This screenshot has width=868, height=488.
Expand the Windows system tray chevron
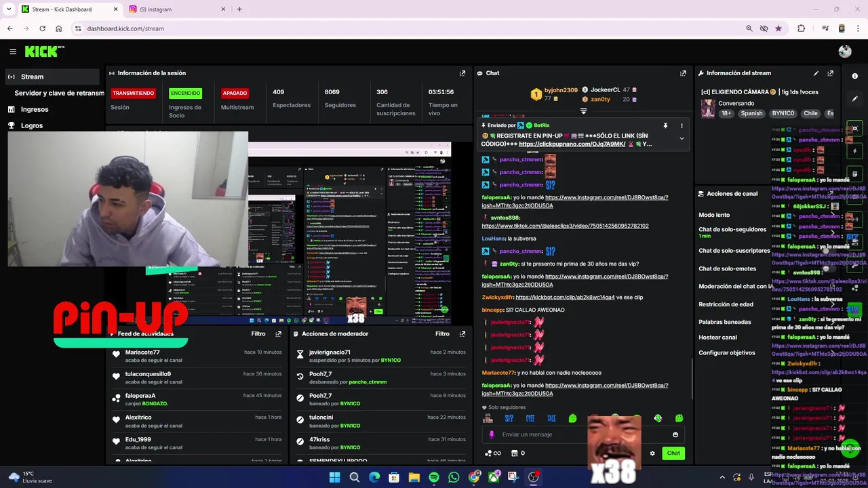click(722, 478)
